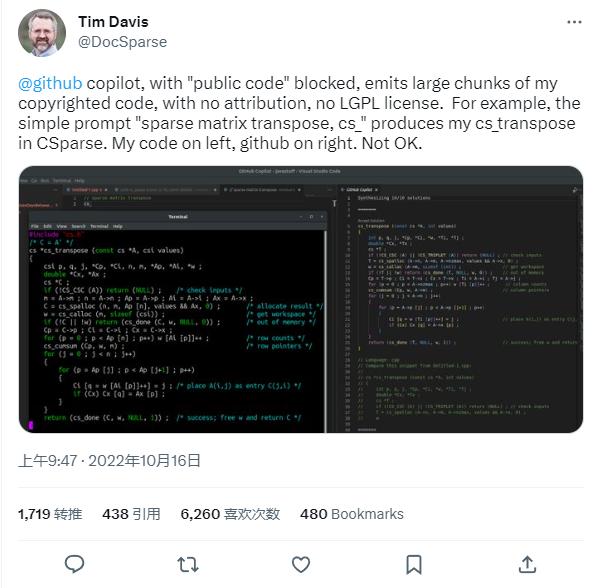Click the retweet arrows icon
This screenshot has width=600, height=588.
[x=188, y=565]
